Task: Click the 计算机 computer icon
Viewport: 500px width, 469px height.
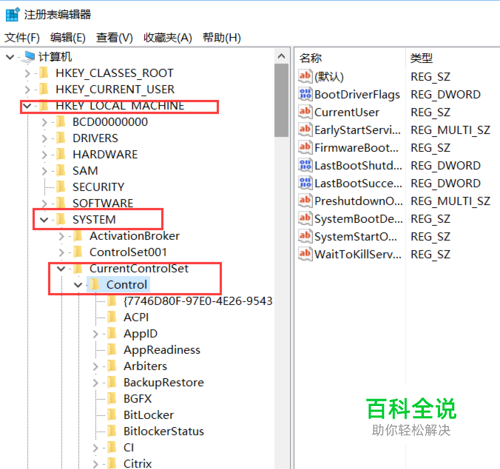Action: click(29, 57)
